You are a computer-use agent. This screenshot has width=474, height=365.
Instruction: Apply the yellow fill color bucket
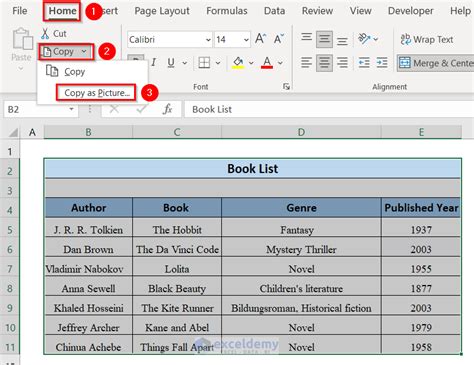(238, 62)
